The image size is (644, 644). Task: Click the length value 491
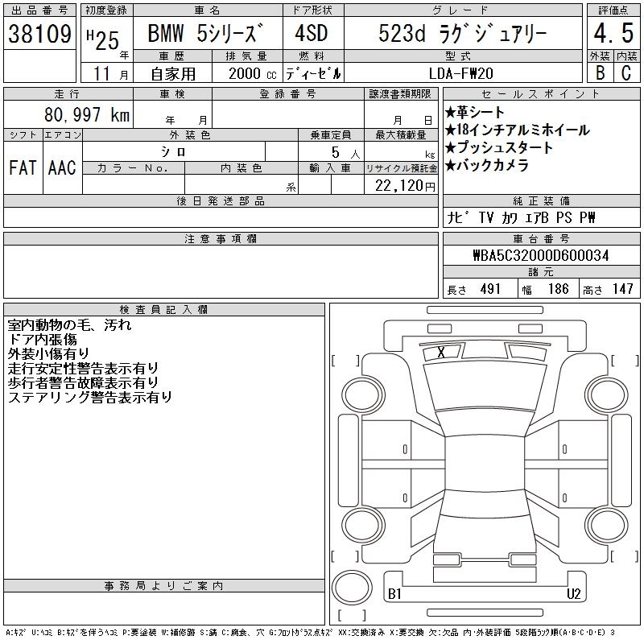click(x=490, y=289)
